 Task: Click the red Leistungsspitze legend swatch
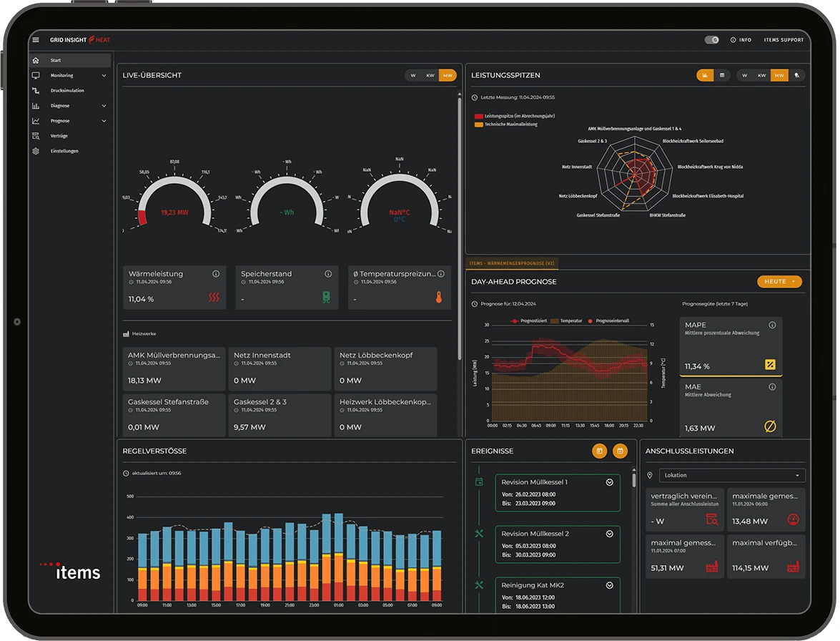pyautogui.click(x=478, y=117)
